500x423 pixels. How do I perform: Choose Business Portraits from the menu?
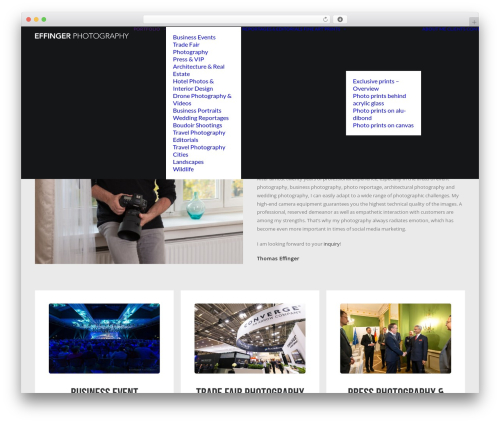tap(197, 111)
